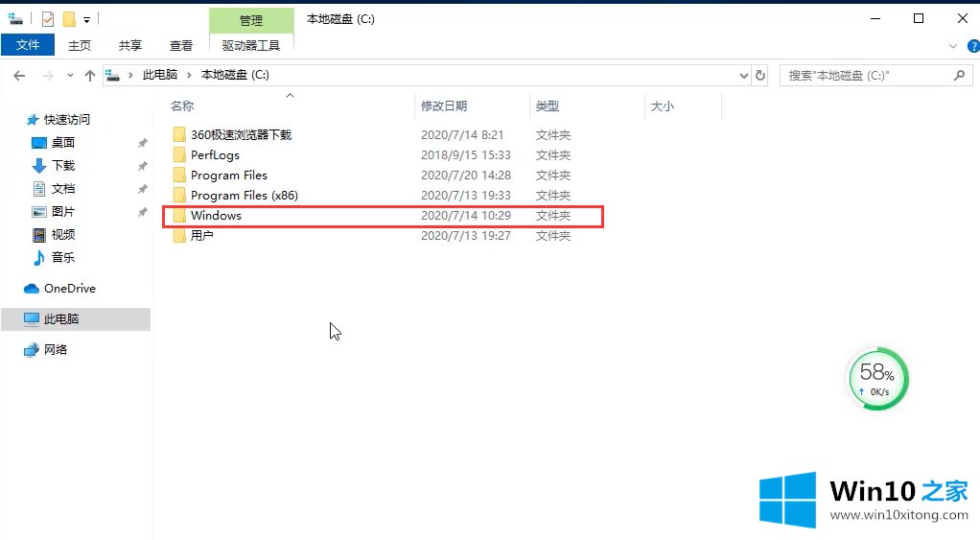This screenshot has width=980, height=540.
Task: Sort by the 类型 column header
Action: pyautogui.click(x=547, y=106)
